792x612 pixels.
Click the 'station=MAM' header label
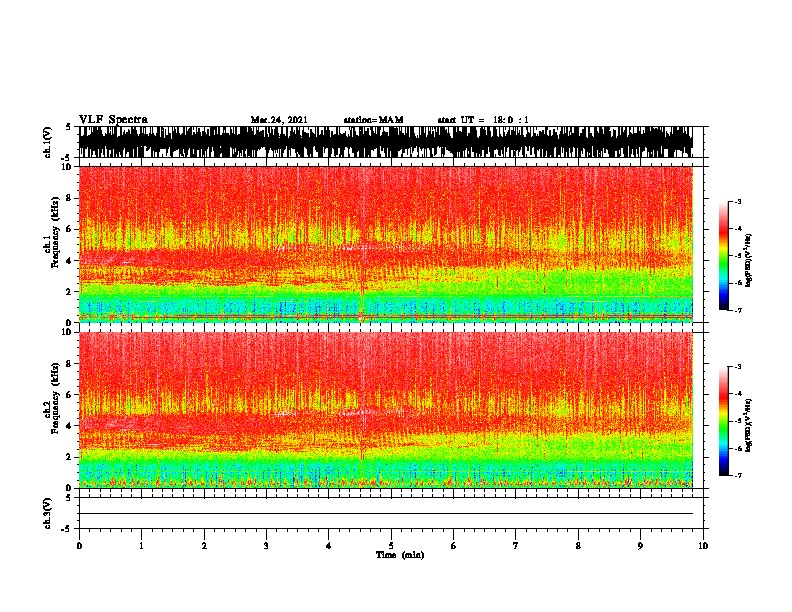373,120
